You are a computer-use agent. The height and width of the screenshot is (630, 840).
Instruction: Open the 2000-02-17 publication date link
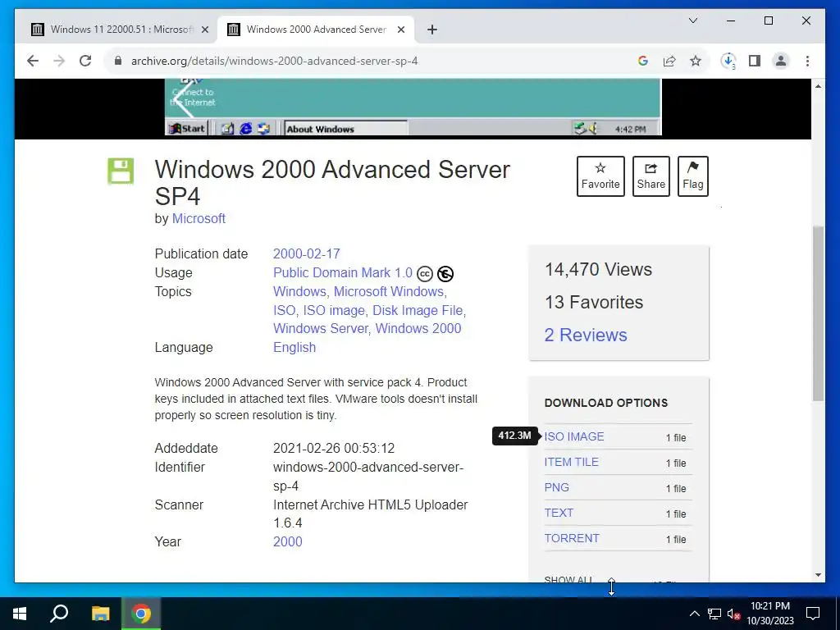click(307, 254)
